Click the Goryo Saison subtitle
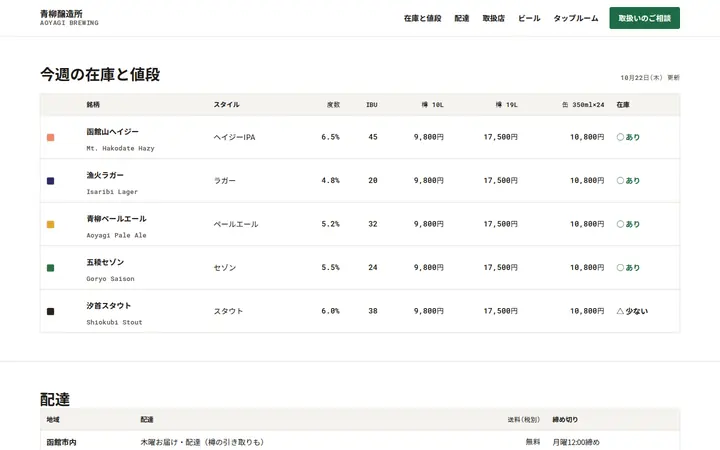Screen dimensions: 720x450 tap(110, 279)
